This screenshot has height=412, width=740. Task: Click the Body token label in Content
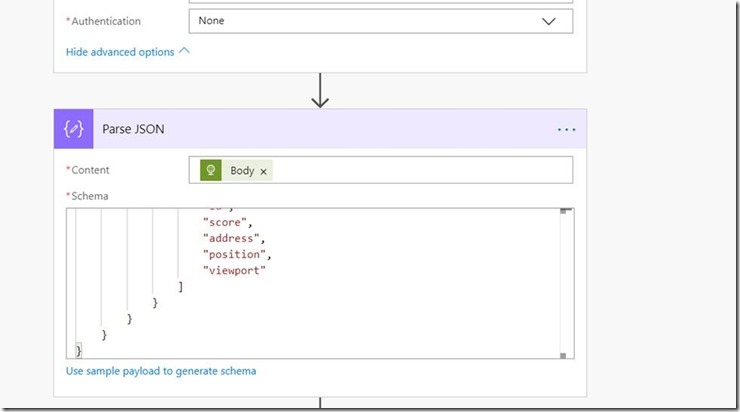242,171
